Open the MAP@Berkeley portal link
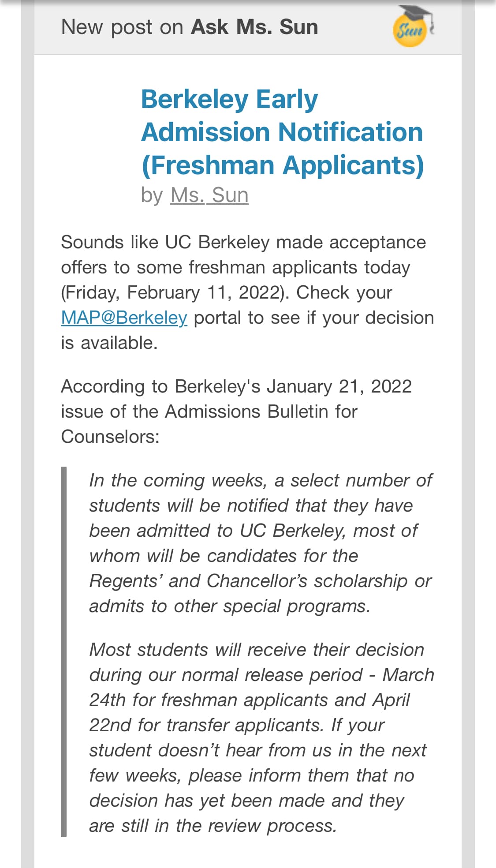This screenshot has width=496, height=868. tap(124, 318)
